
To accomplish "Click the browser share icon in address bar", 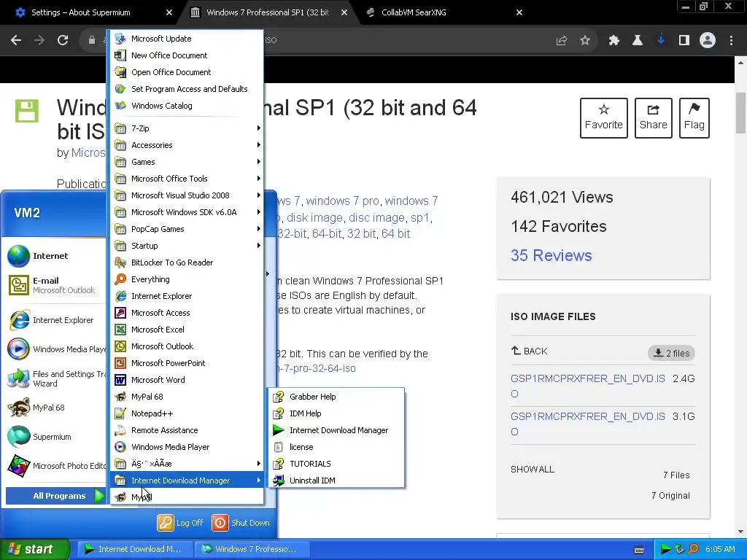I will 561,40.
